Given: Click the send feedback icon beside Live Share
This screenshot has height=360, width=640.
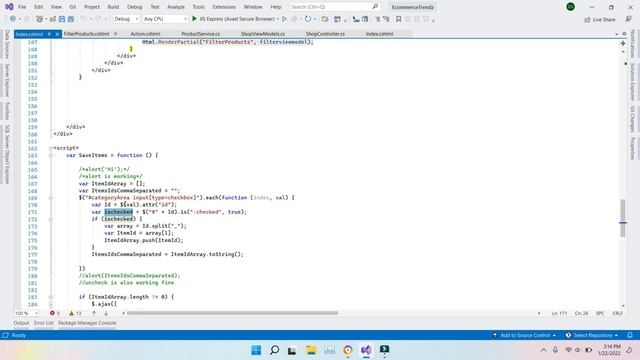Looking at the screenshot, I should point(628,19).
